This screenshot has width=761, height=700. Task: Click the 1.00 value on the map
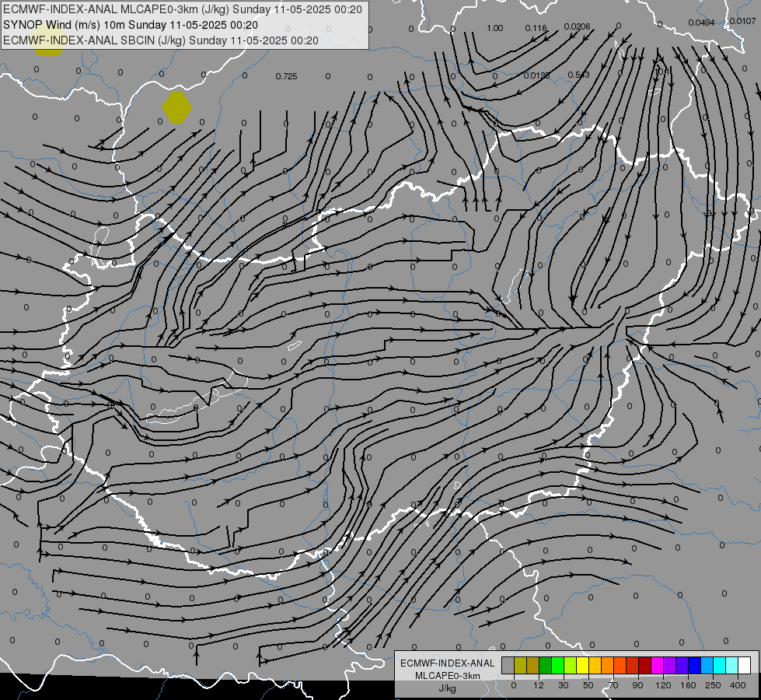click(x=494, y=28)
